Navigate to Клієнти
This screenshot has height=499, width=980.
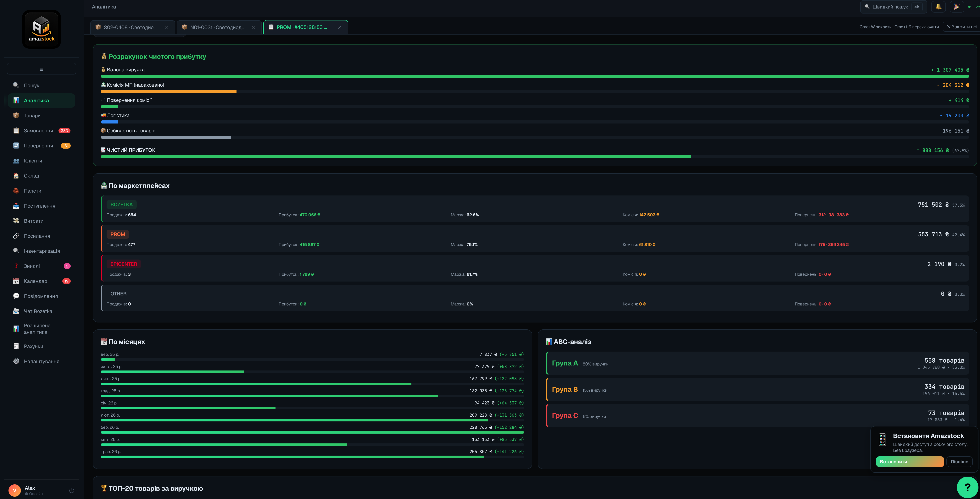42,161
